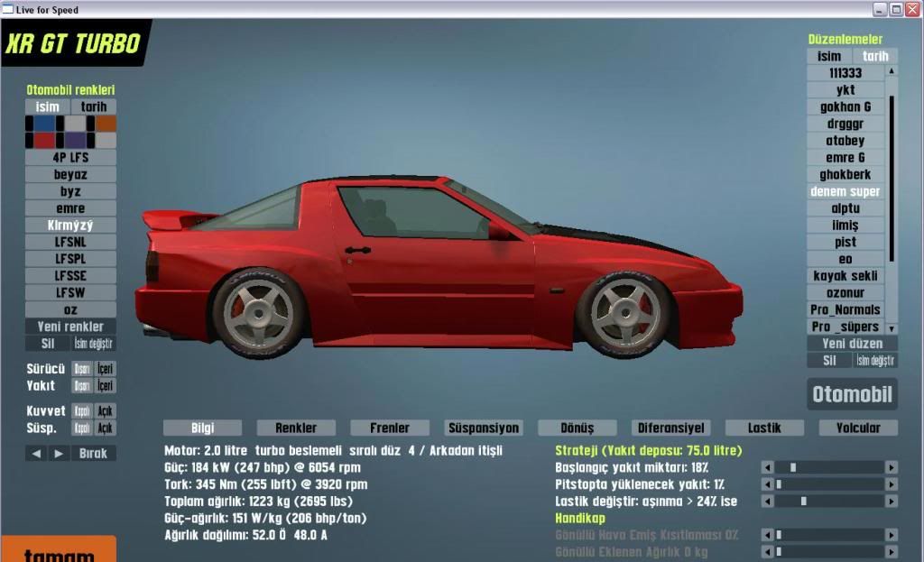The height and width of the screenshot is (562, 924).
Task: Click the Bırak button
Action: (x=93, y=454)
